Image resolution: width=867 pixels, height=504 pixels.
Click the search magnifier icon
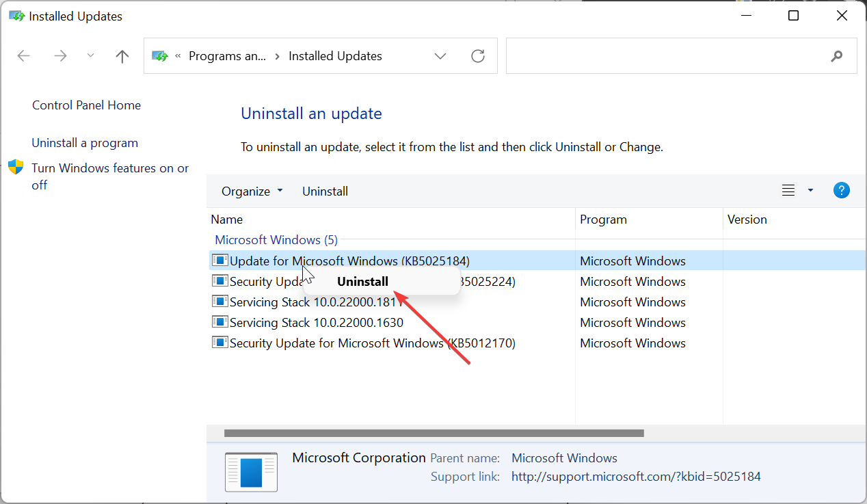[837, 55]
